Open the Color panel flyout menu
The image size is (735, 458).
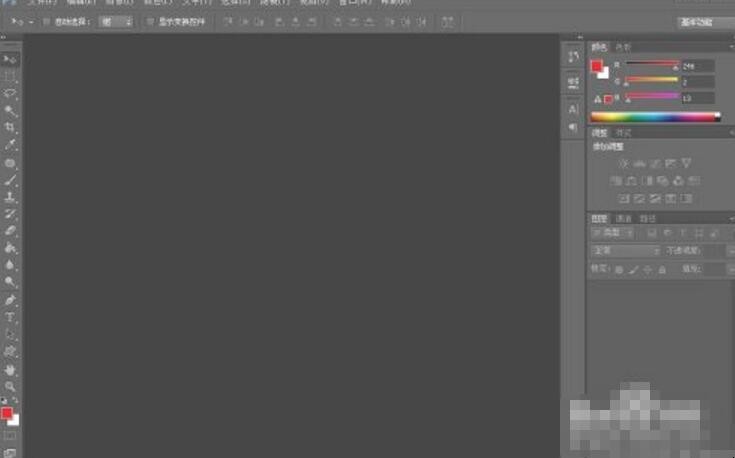[x=731, y=47]
